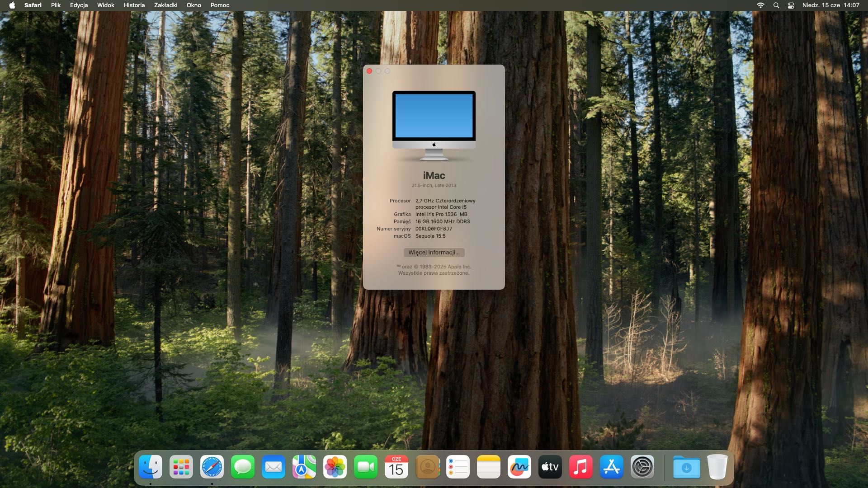The width and height of the screenshot is (868, 488).
Task: Open System Settings gear in Dock
Action: pyautogui.click(x=642, y=467)
